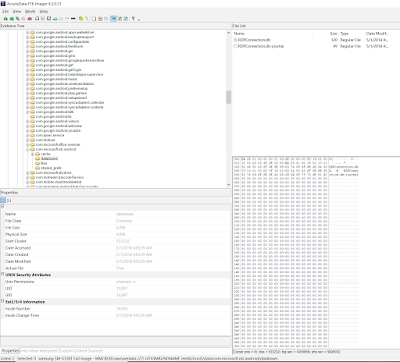Select the highlighted automatic file view mode icon
Screen dimensions: 400x362
pos(113,19)
